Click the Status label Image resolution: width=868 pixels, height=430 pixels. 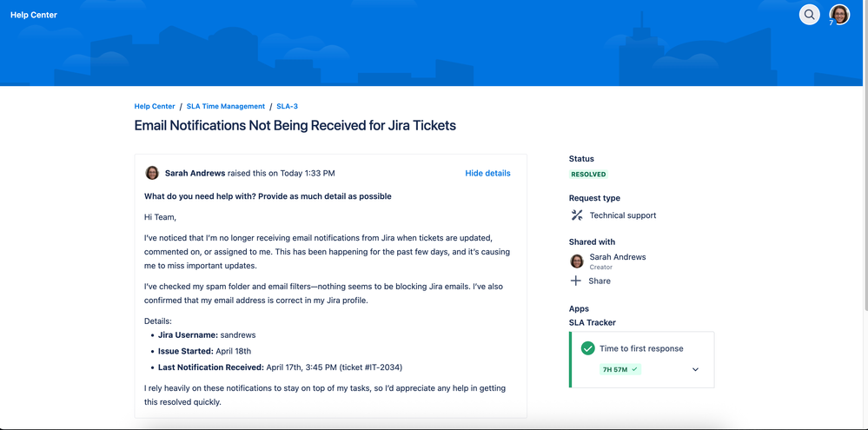(x=581, y=159)
